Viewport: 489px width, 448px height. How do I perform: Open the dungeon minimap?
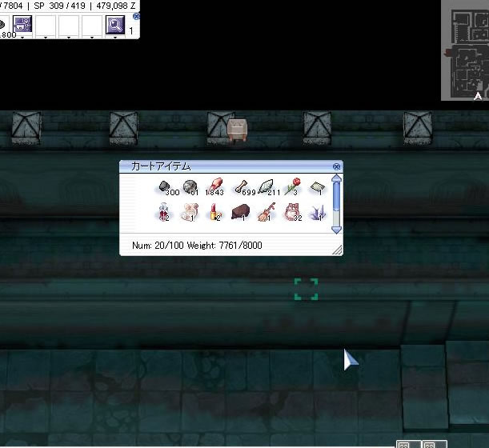point(465,50)
